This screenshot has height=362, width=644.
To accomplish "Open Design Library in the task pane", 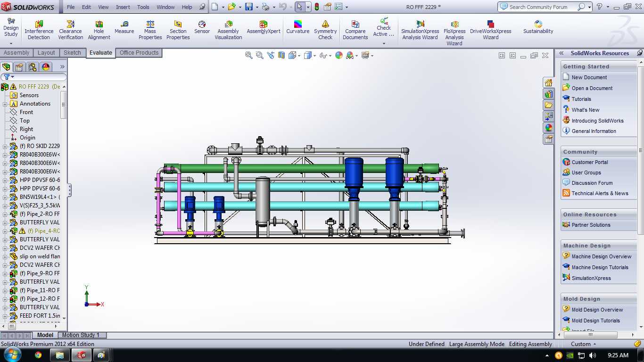I will coord(548,94).
